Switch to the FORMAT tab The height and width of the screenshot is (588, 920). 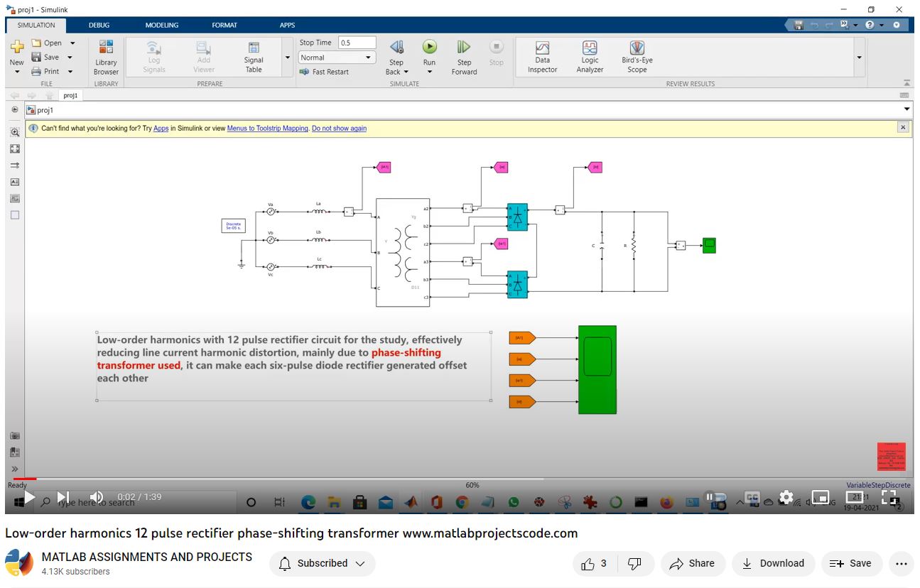coord(224,25)
